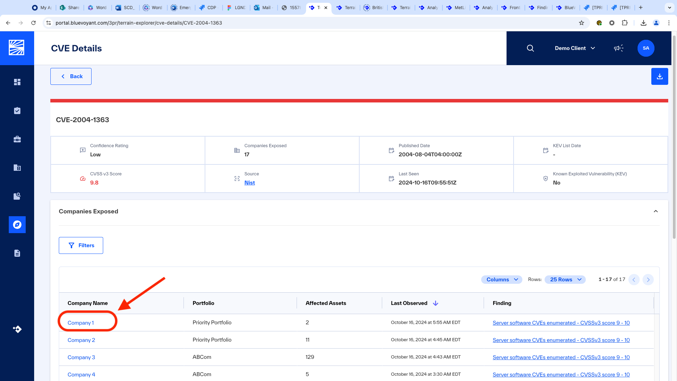Viewport: 677px width, 381px height.
Task: Switch to the CDP browser tab
Action: tap(208, 7)
